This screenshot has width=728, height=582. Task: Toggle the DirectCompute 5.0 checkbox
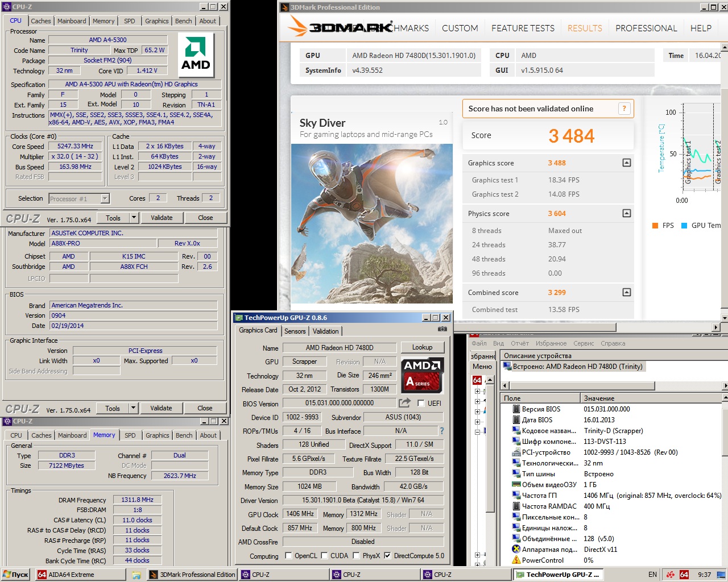[387, 556]
